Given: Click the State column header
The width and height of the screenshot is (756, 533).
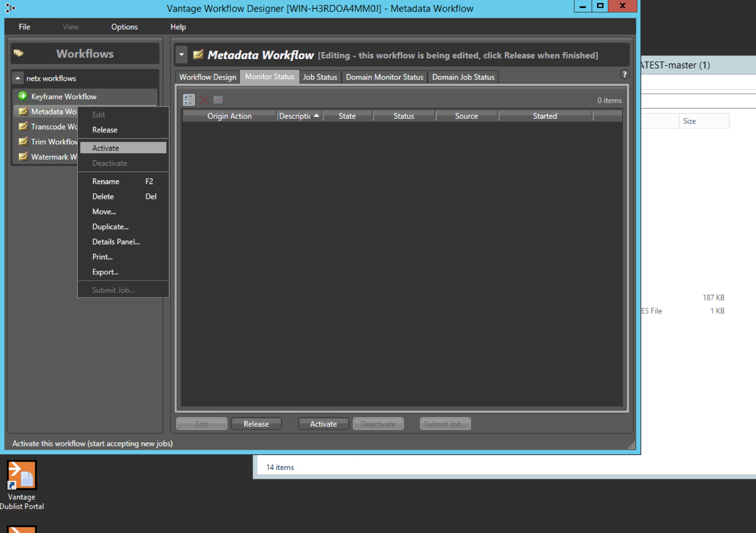Looking at the screenshot, I should [347, 116].
